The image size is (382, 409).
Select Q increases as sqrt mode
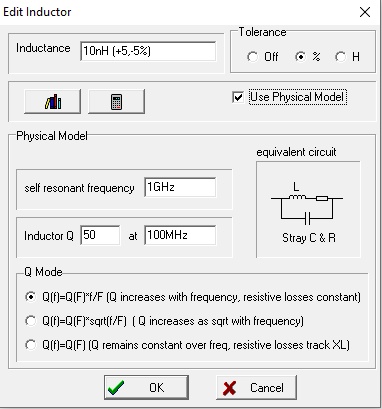click(31, 321)
